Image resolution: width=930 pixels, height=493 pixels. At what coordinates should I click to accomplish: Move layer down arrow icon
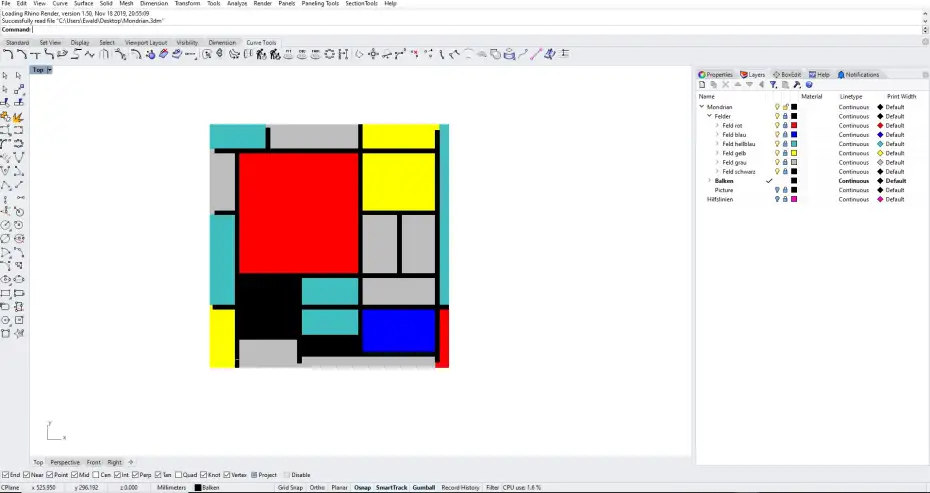click(x=750, y=85)
